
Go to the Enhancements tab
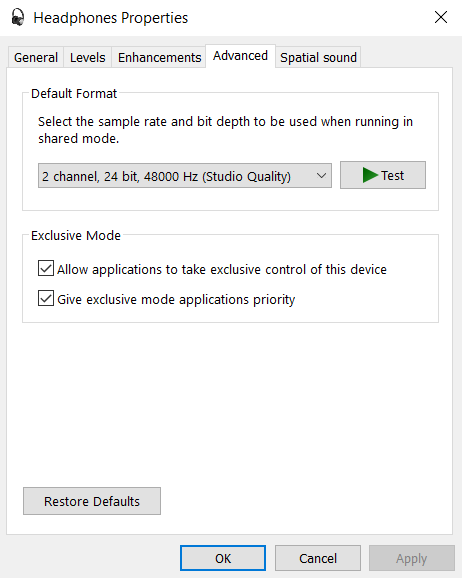pos(159,58)
